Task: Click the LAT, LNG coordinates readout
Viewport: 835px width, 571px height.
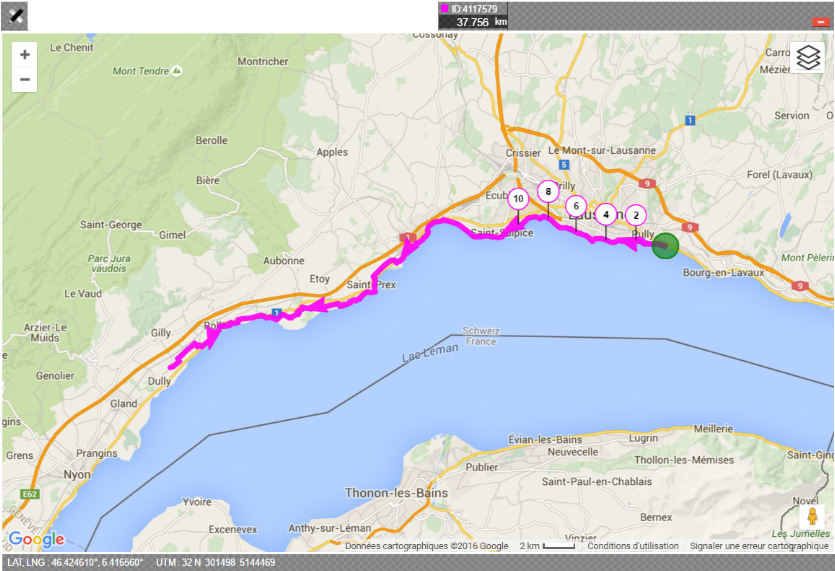Action: 75,562
